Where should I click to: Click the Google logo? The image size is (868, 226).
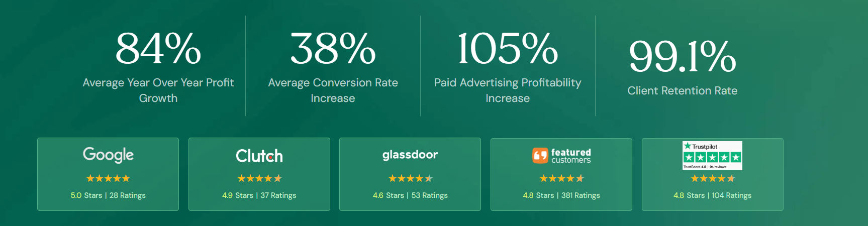coord(108,155)
